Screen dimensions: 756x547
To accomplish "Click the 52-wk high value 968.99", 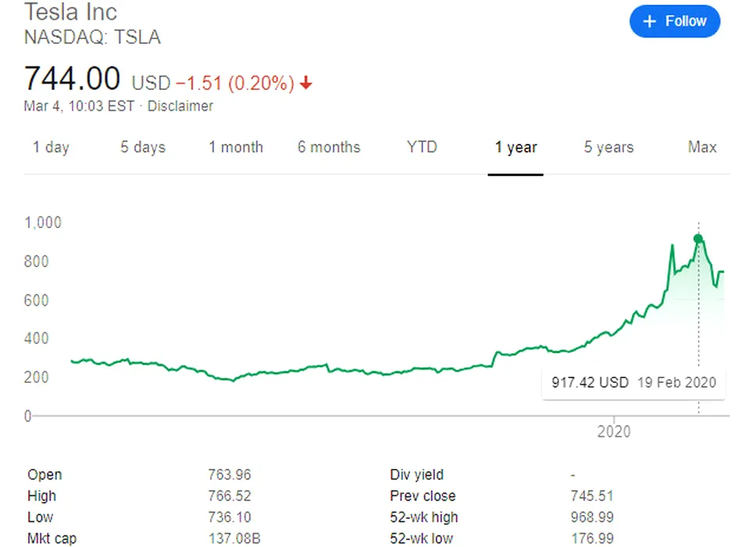I will (x=592, y=517).
